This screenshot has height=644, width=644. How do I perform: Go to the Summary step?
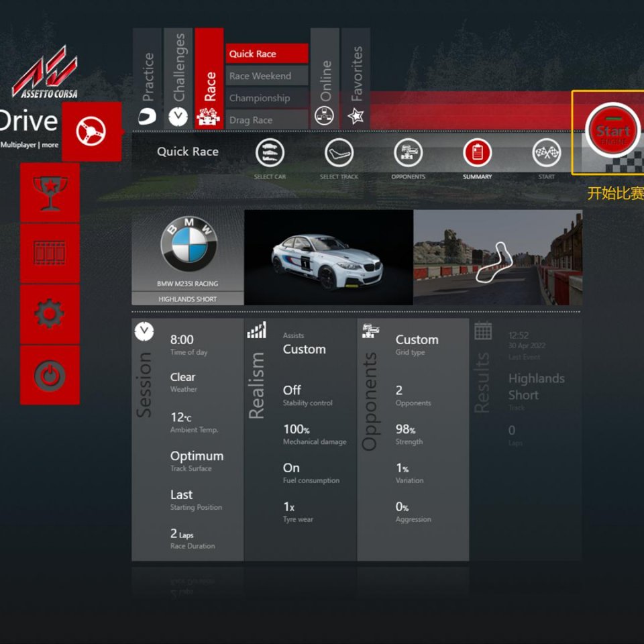(x=477, y=153)
